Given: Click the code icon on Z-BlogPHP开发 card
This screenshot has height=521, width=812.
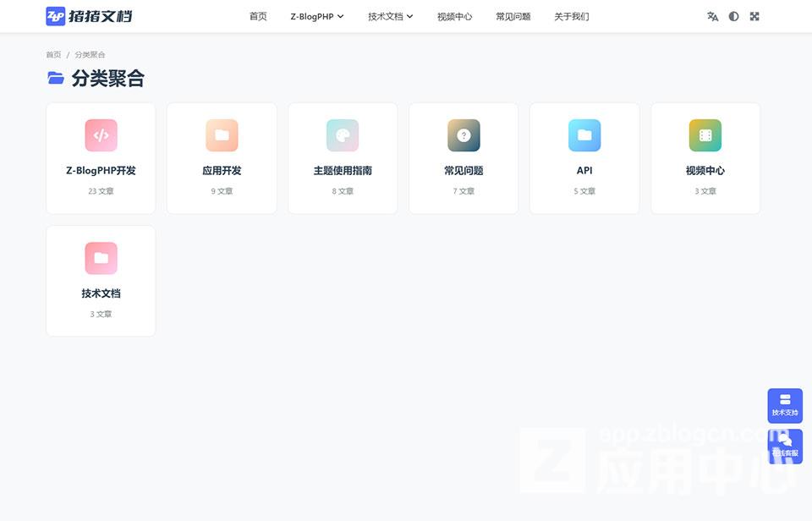Looking at the screenshot, I should tap(101, 135).
